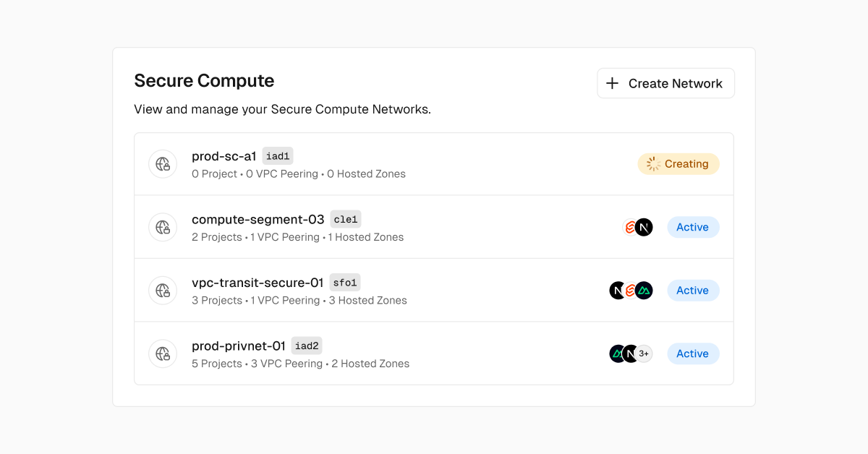Image resolution: width=868 pixels, height=454 pixels.
Task: Open the Create Network dialog
Action: coord(665,82)
